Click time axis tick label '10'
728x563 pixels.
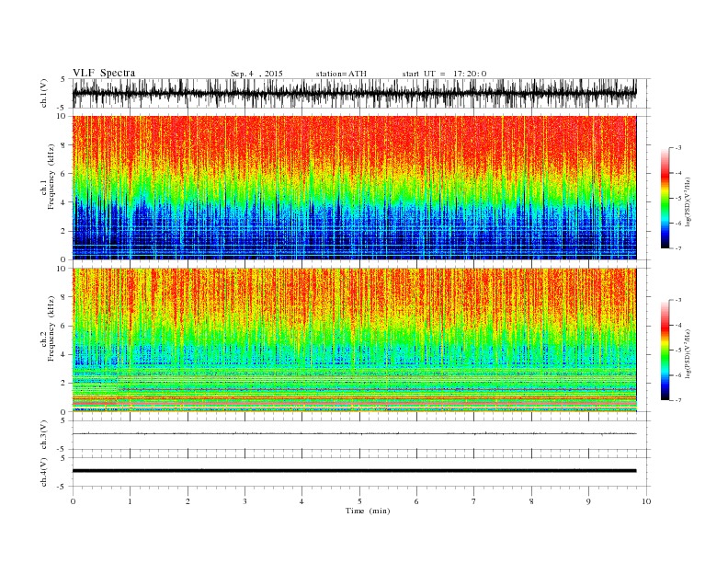[x=646, y=501]
